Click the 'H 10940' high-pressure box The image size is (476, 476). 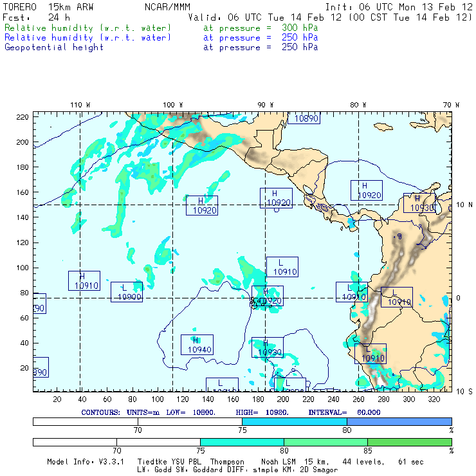point(197,345)
